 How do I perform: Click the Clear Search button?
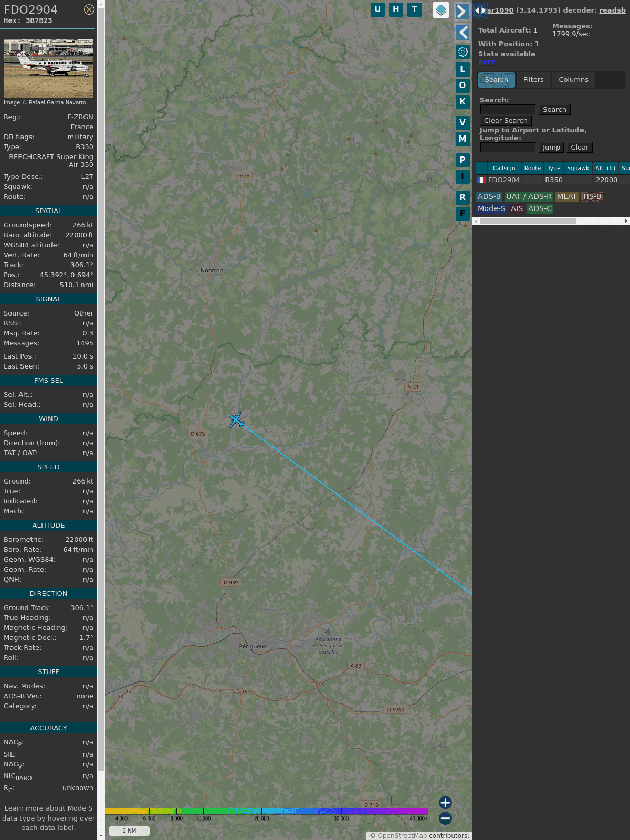506,121
